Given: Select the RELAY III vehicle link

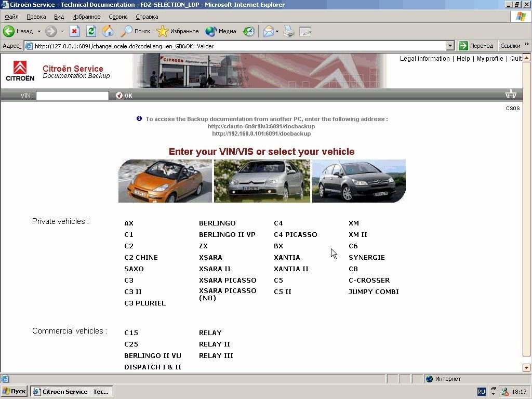Looking at the screenshot, I should (216, 356).
